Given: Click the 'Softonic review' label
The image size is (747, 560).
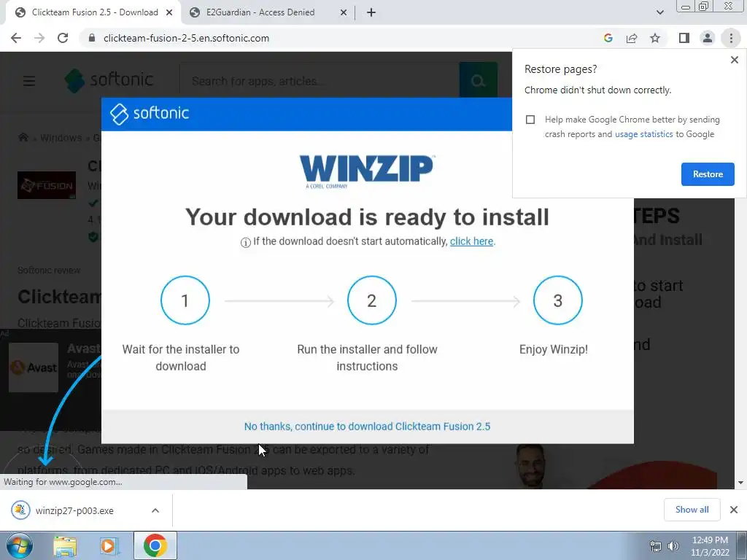Looking at the screenshot, I should 49,271.
